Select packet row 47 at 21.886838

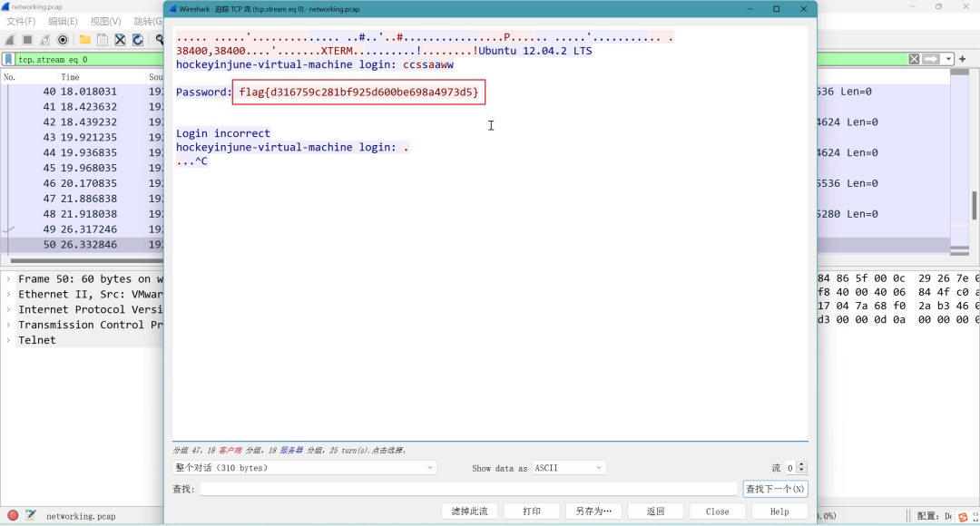click(x=82, y=199)
